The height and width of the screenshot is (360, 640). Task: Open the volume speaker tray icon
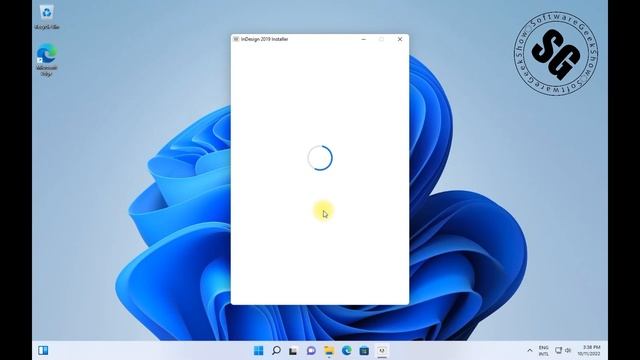(x=568, y=350)
